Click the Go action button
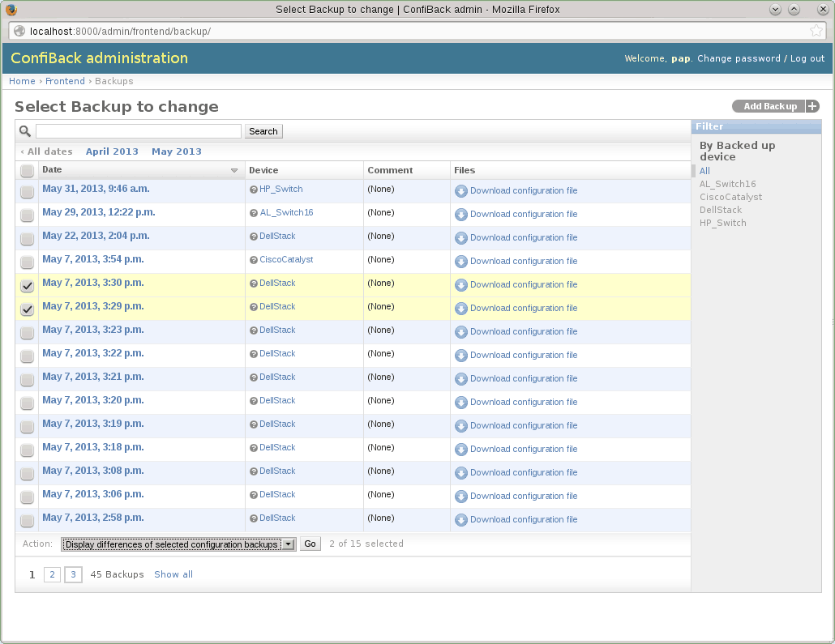The image size is (835, 644). point(310,544)
